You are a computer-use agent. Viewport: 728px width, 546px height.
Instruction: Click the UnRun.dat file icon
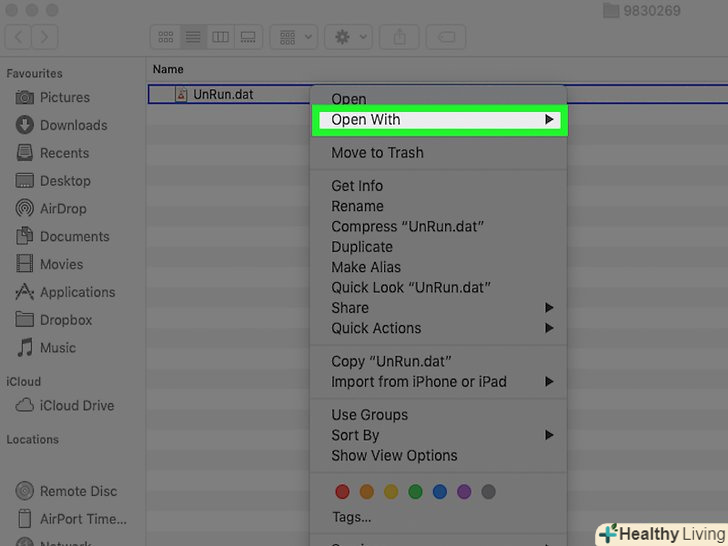[181, 94]
